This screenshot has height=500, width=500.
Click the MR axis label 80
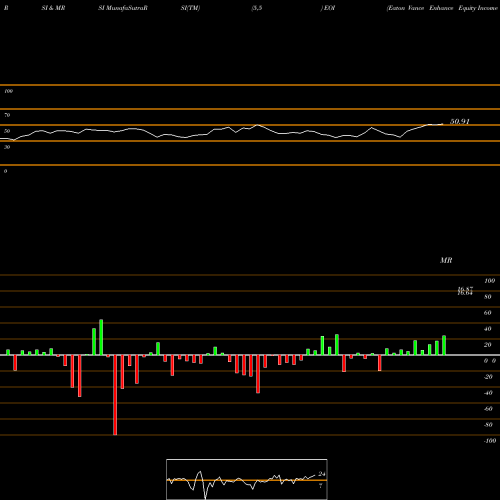coord(488,297)
